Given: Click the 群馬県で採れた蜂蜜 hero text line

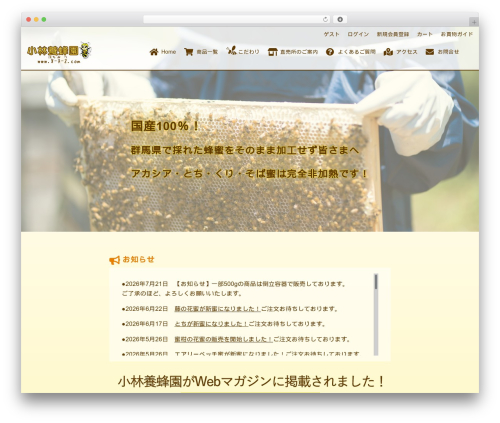Looking at the screenshot, I should tap(245, 150).
